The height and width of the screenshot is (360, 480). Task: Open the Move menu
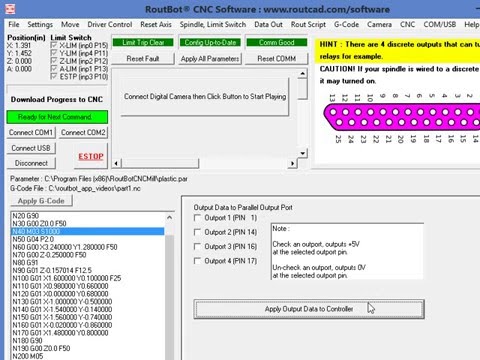(x=70, y=25)
